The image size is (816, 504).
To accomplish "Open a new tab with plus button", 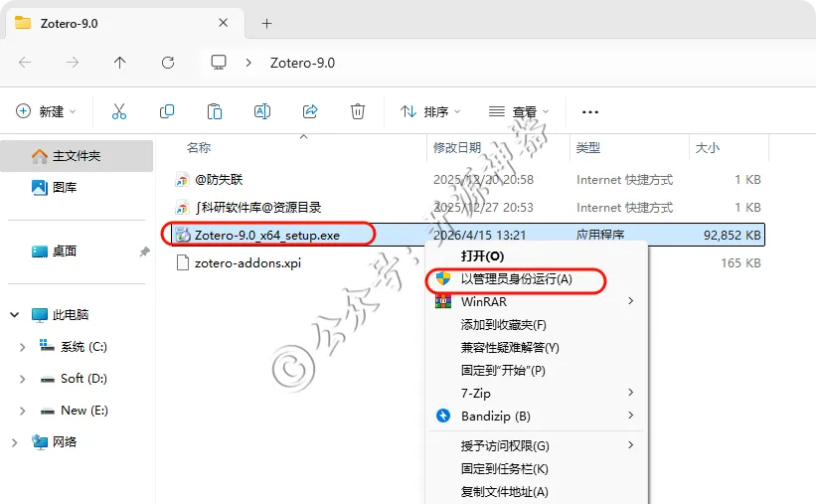I will (x=267, y=24).
